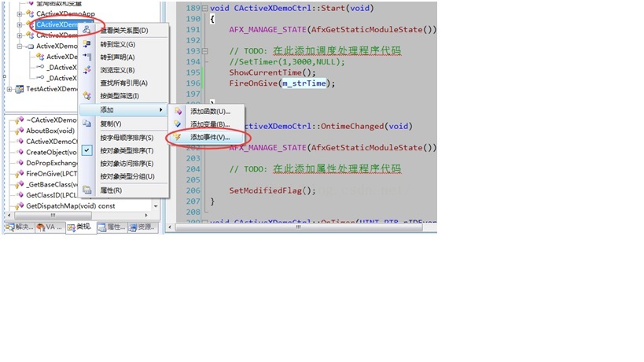Select the CreateObject member in list
644x362 pixels.
point(51,152)
